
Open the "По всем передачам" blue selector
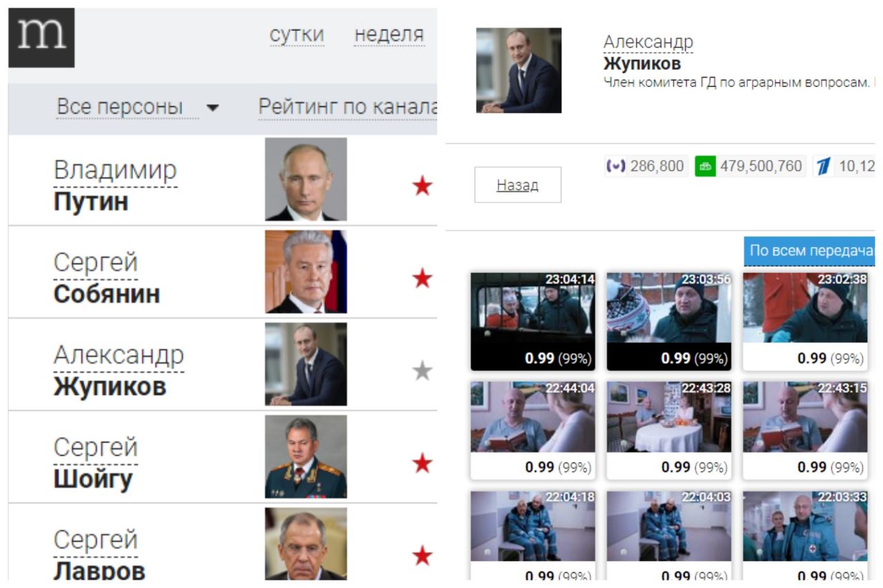[809, 251]
